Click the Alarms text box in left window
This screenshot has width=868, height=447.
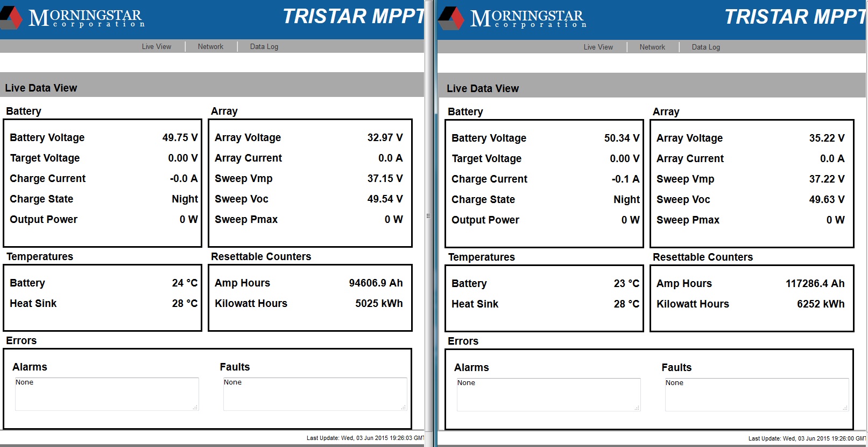(107, 394)
